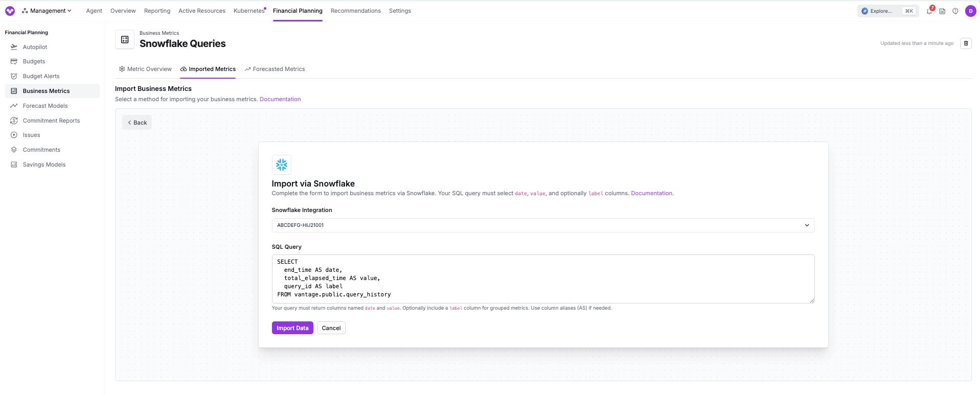Open the changelog document icon
This screenshot has width=980, height=395.
coord(942,11)
